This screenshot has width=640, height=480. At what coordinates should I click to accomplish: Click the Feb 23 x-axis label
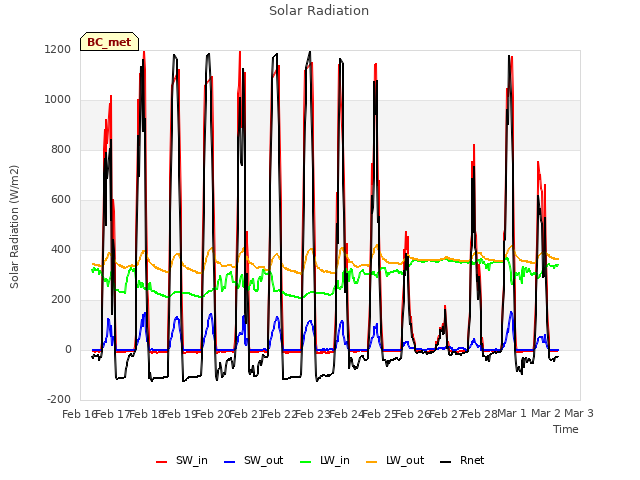click(313, 414)
